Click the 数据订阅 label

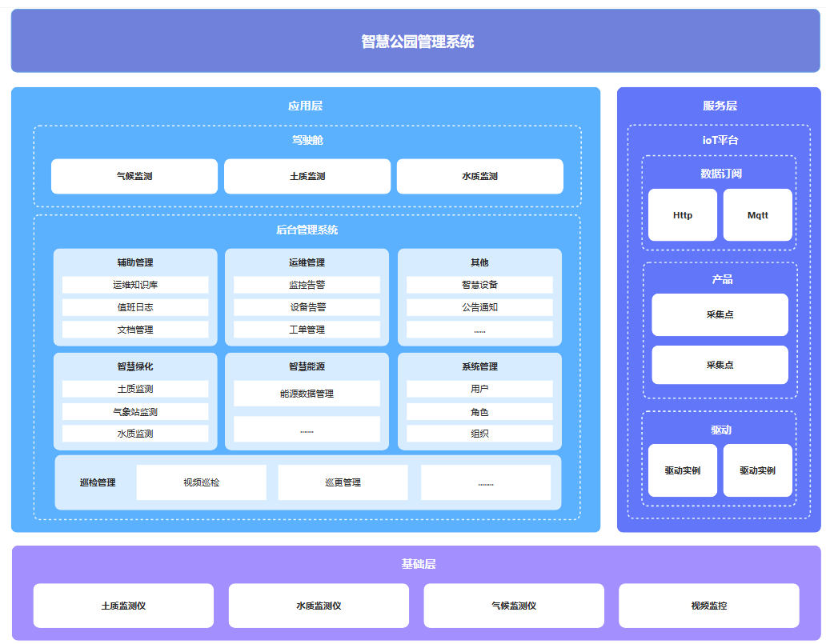click(720, 174)
